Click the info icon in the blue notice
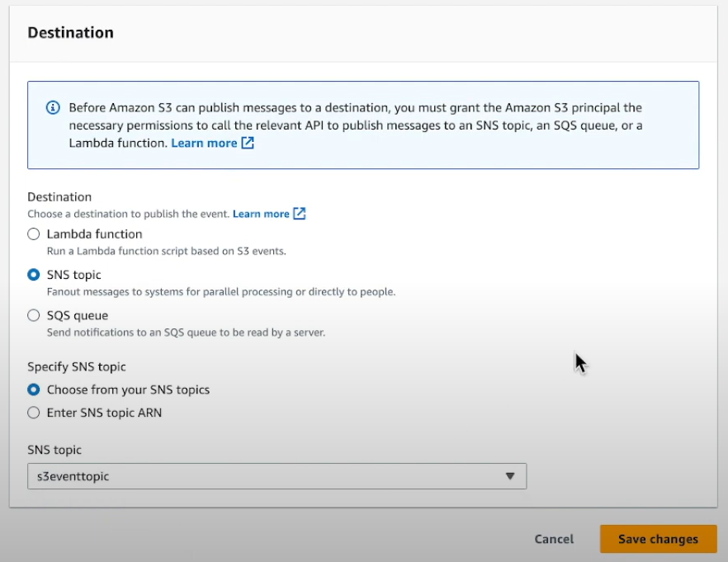728x562 pixels. coord(53,107)
